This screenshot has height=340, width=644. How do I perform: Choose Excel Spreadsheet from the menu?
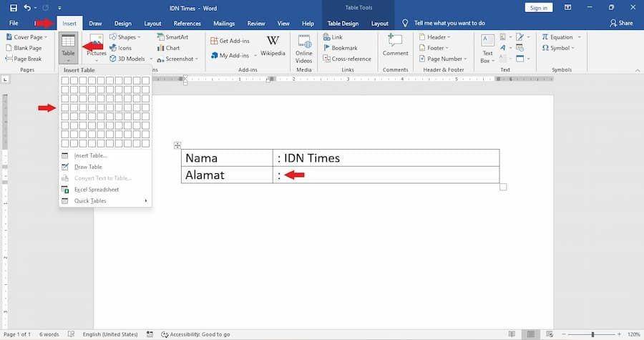[x=105, y=189]
